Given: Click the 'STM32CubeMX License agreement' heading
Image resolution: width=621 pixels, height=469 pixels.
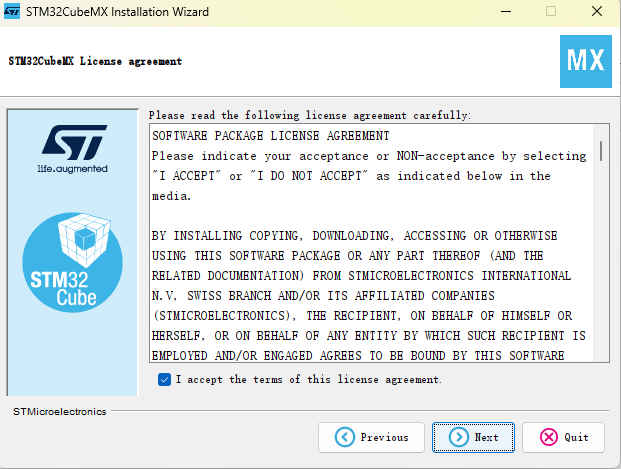Looking at the screenshot, I should click(x=95, y=61).
